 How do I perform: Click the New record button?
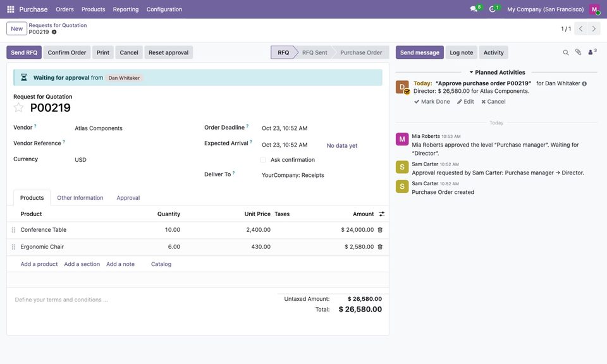pyautogui.click(x=16, y=28)
